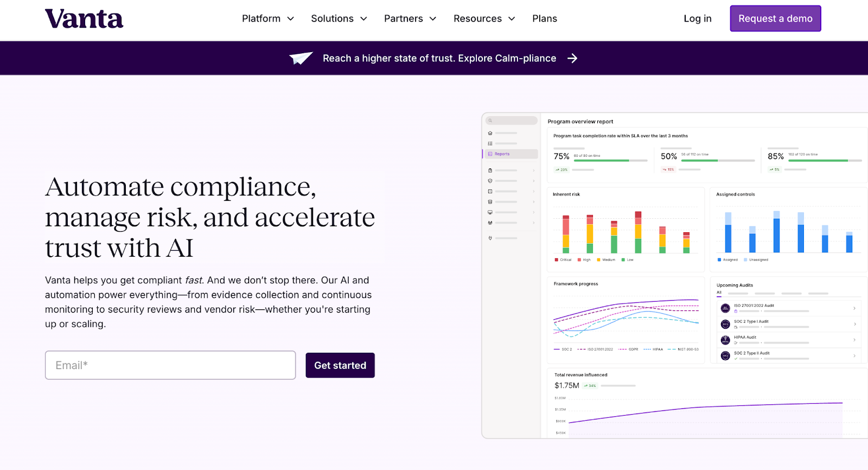
Task: Select the All tab under Upcoming Audits
Action: [x=719, y=293]
